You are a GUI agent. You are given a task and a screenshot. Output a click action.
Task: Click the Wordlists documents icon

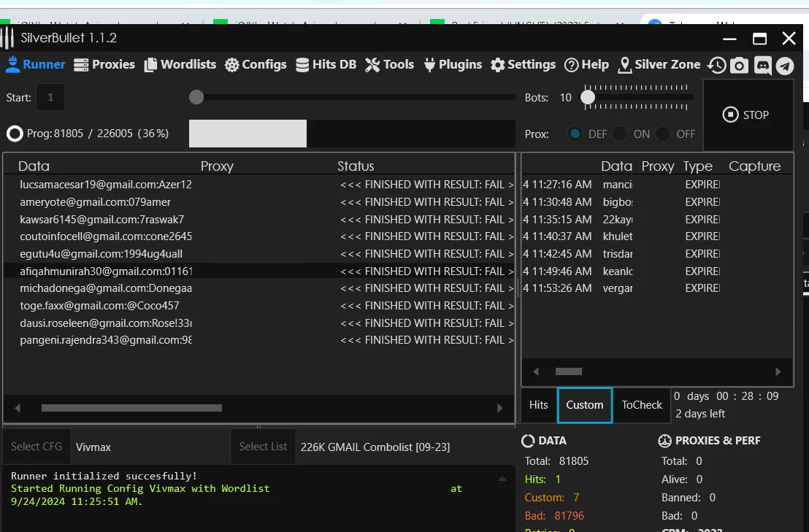[x=150, y=65]
